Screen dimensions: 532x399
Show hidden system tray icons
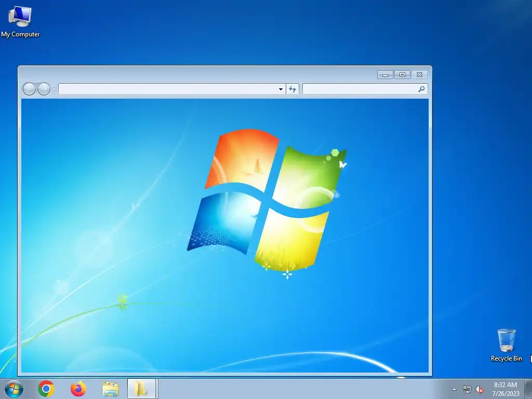454,389
